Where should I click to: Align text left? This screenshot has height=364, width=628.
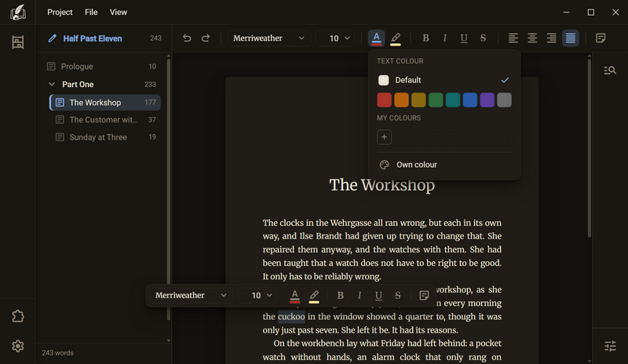[513, 38]
